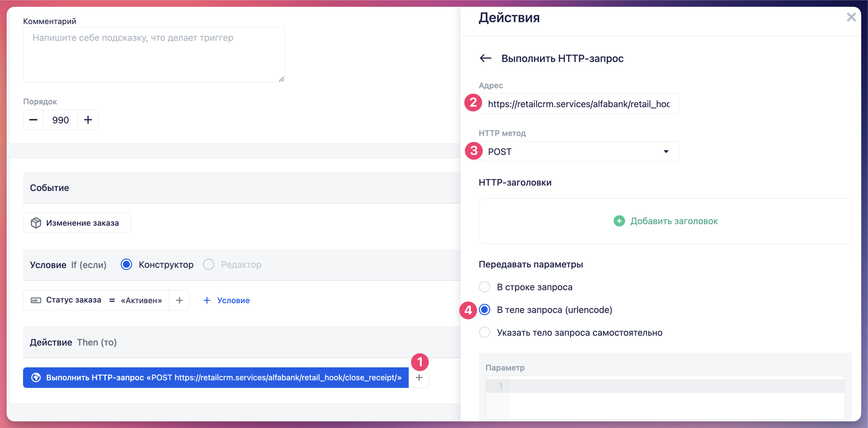Viewport: 868px width, 428px height.
Task: Open the HTTP метод POST dropdown
Action: pos(573,152)
